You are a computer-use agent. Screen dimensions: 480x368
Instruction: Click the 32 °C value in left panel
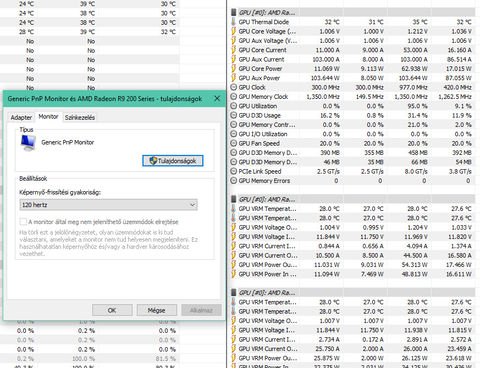168,32
